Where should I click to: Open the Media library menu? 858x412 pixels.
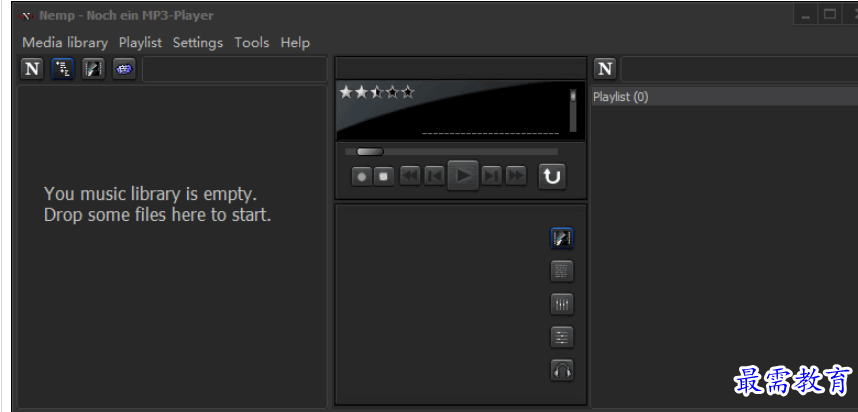click(x=65, y=43)
